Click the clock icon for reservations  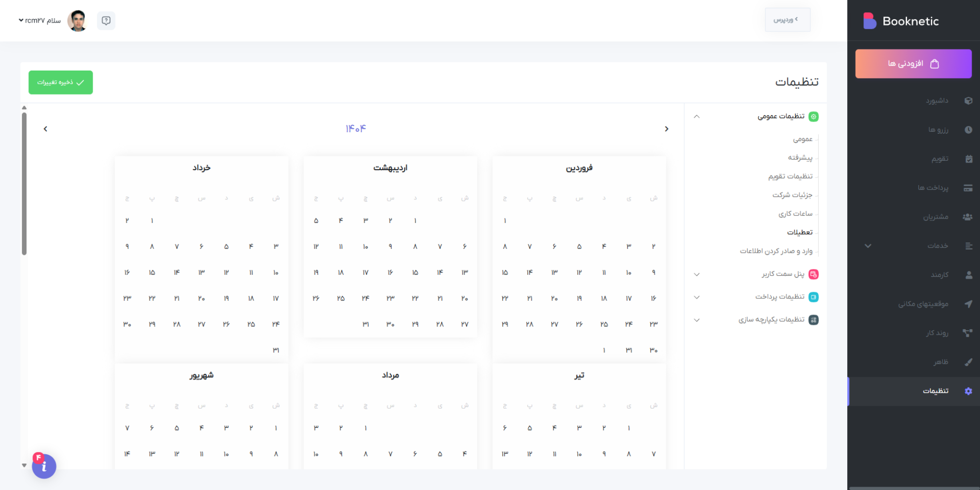click(x=968, y=130)
